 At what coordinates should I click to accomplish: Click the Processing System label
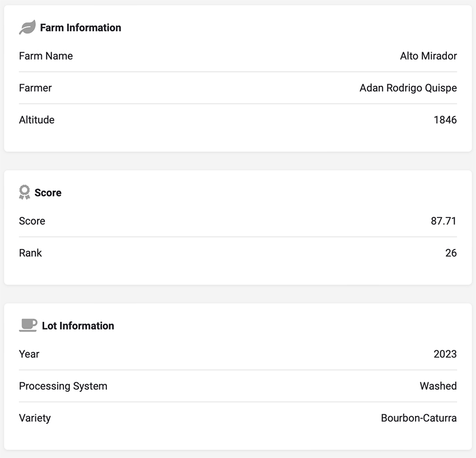(63, 386)
